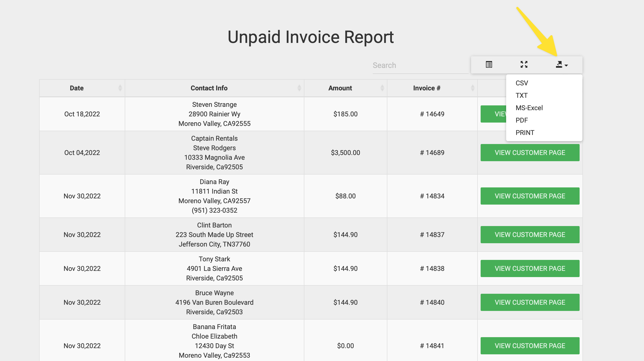Click the Date column header
This screenshot has height=361, width=644.
pyautogui.click(x=77, y=88)
